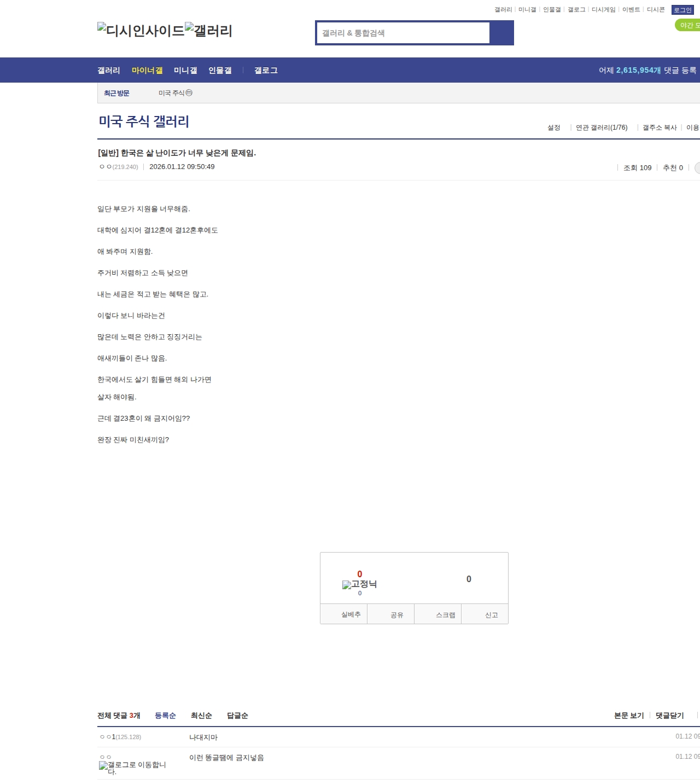
Task: Click the 갤러리 & 통합검색 search field
Action: 403,33
